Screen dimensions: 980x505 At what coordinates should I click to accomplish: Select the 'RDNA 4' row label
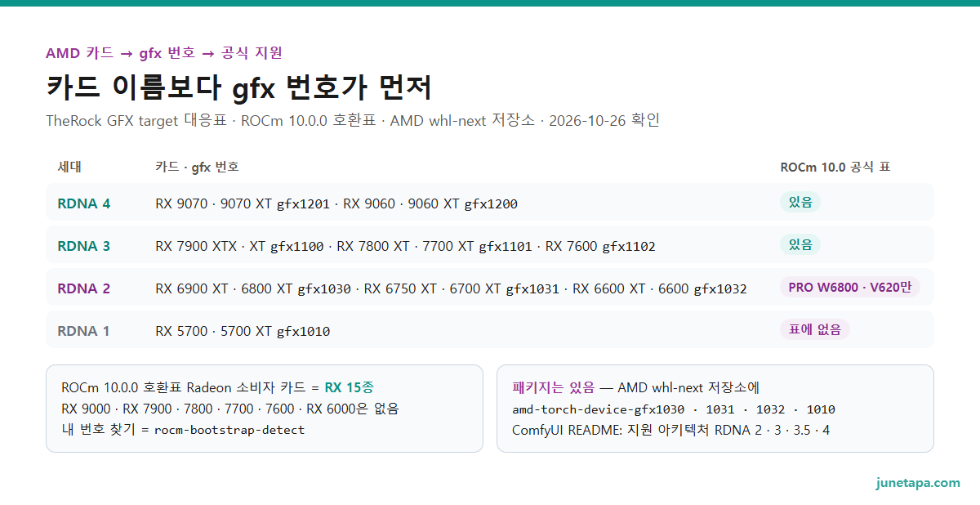pos(83,203)
